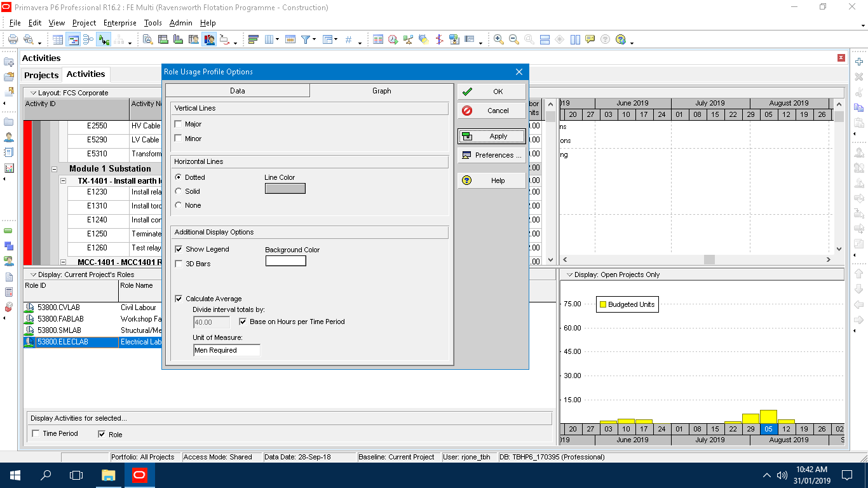Click the Schedule clock icon
Screen dimensions: 868x488
tap(393, 39)
